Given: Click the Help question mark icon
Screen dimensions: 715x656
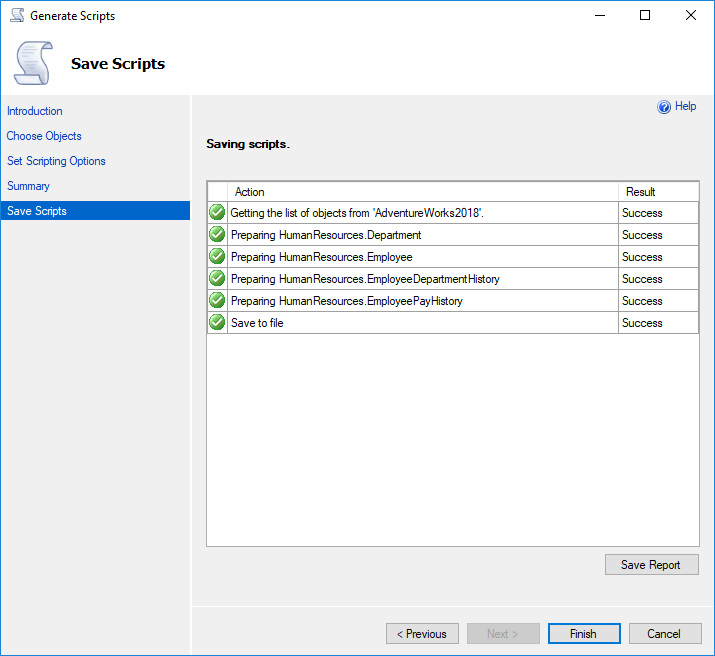Looking at the screenshot, I should coord(664,107).
